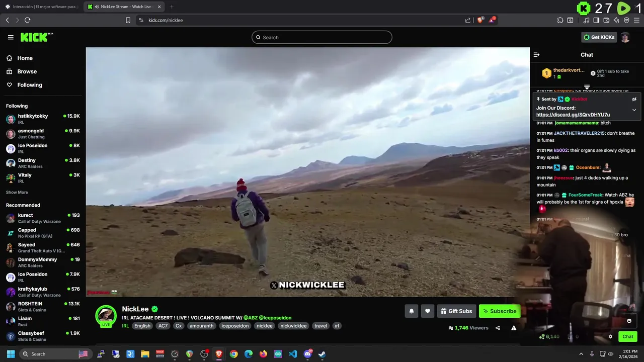644x362 pixels.
Task: Toggle the browser sidebar panel icon
Action: click(x=596, y=20)
